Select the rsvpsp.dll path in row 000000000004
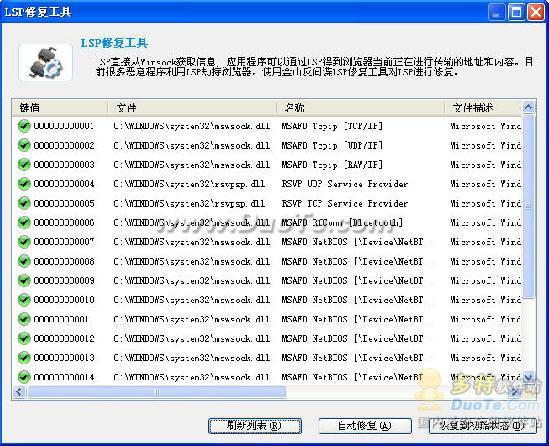This screenshot has height=446, width=549. pyautogui.click(x=189, y=184)
